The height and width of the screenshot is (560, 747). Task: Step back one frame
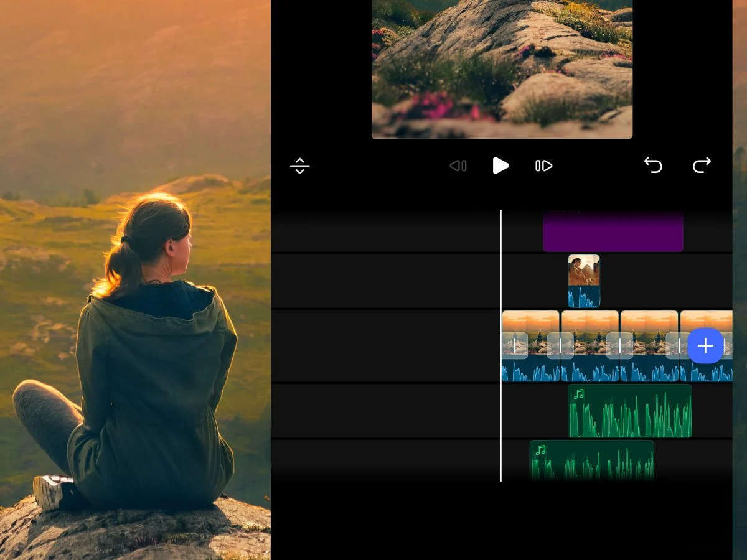458,166
